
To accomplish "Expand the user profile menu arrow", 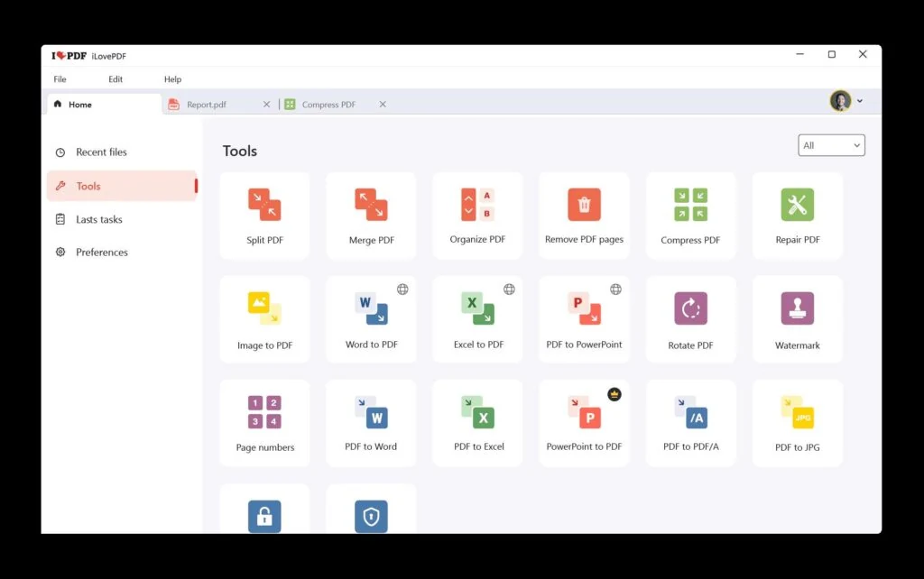I will click(x=860, y=101).
